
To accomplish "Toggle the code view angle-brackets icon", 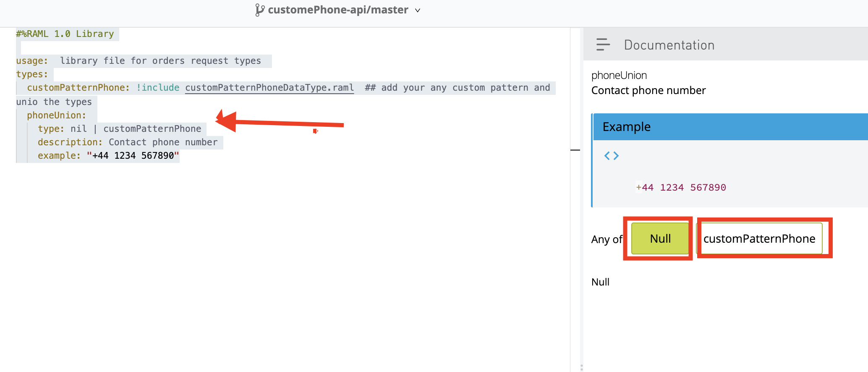I will click(x=611, y=156).
